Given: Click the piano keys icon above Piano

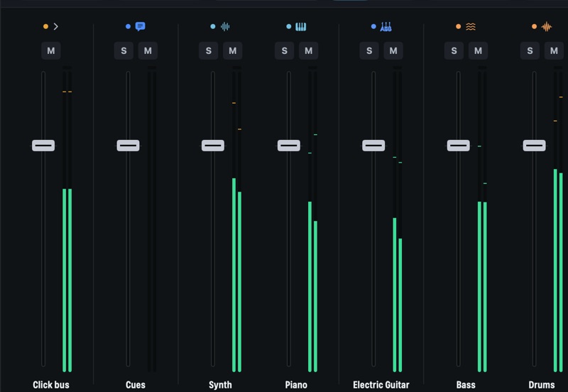Looking at the screenshot, I should pyautogui.click(x=300, y=26).
